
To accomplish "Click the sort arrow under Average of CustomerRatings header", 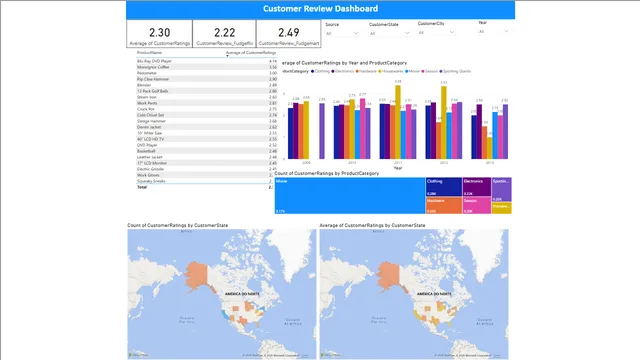I will (x=227, y=56).
